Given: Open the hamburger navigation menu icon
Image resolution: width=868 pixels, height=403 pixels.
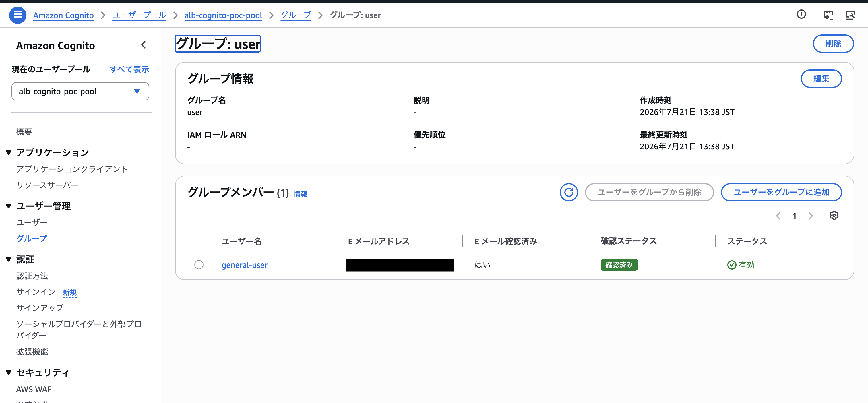Looking at the screenshot, I should pos(18,15).
